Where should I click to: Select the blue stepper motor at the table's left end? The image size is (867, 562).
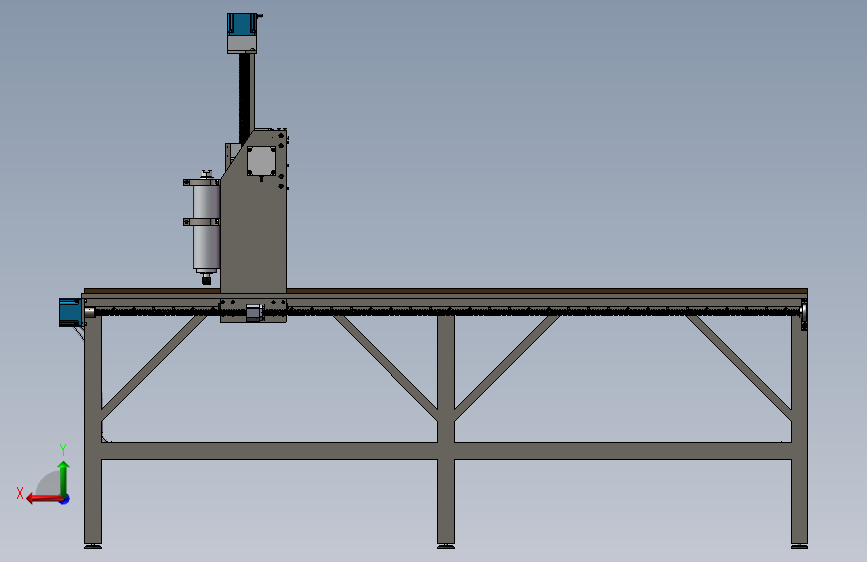tap(70, 312)
